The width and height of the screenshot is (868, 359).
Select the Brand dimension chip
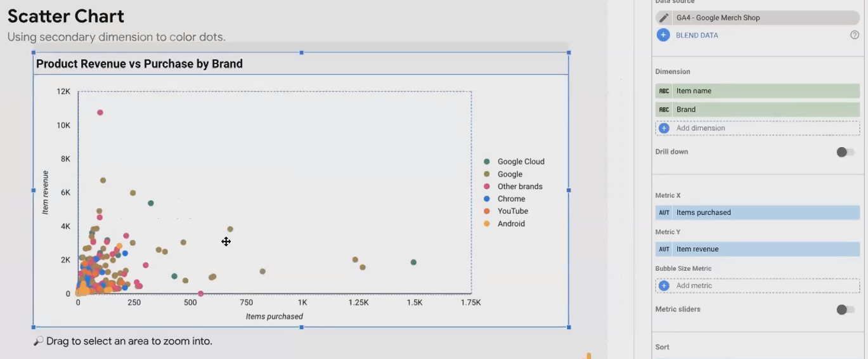758,109
